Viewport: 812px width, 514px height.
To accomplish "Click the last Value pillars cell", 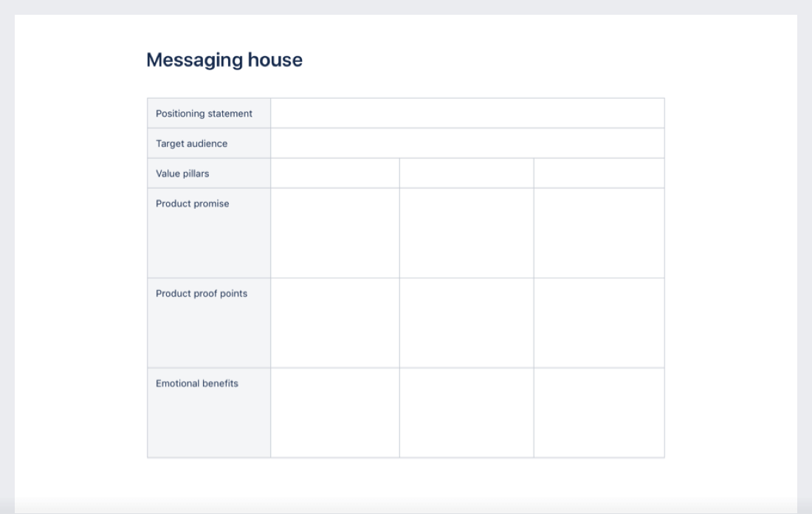I will click(x=598, y=173).
